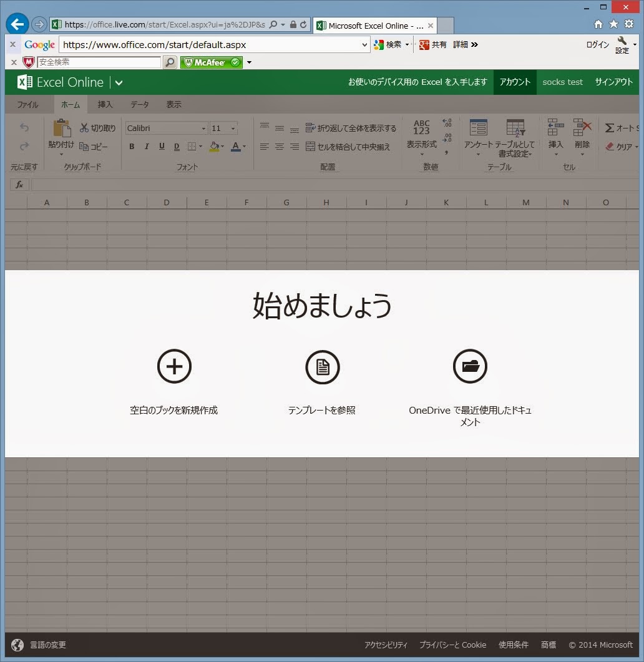Viewport: 644px width, 662px height.
Task: Click the formula bar input field
Action: [x=335, y=185]
